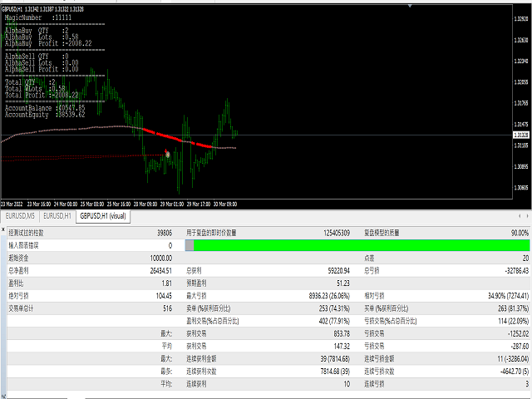Click the loss trades value 114 (22.09%)
532x399 pixels.
click(514, 321)
